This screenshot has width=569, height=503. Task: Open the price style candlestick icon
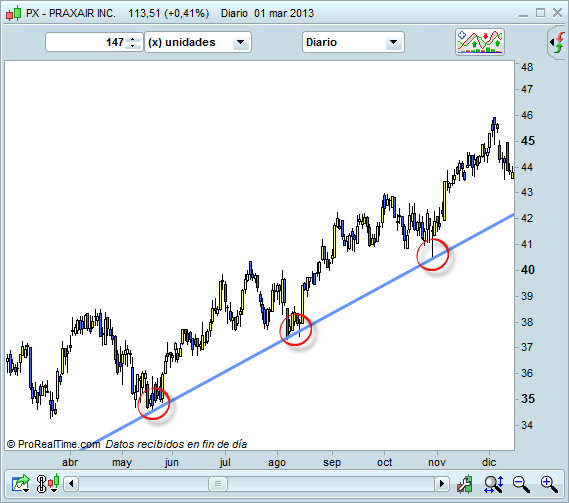(x=48, y=483)
